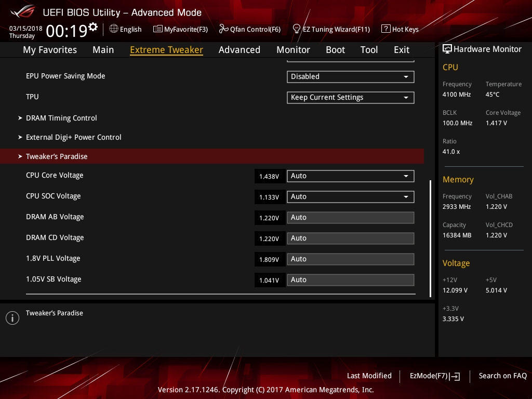Open the TPU settings dropdown
This screenshot has width=532, height=399.
(350, 97)
